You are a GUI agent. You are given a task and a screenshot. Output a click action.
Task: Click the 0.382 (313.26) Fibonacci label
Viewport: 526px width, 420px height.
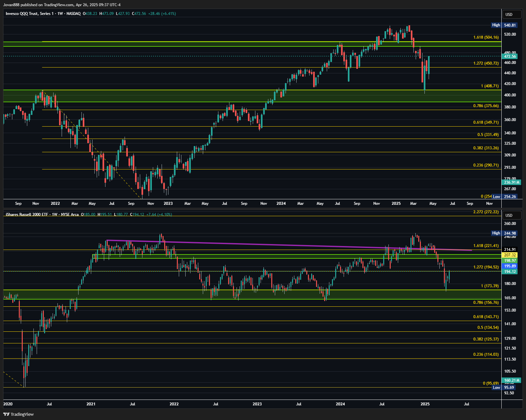point(486,148)
